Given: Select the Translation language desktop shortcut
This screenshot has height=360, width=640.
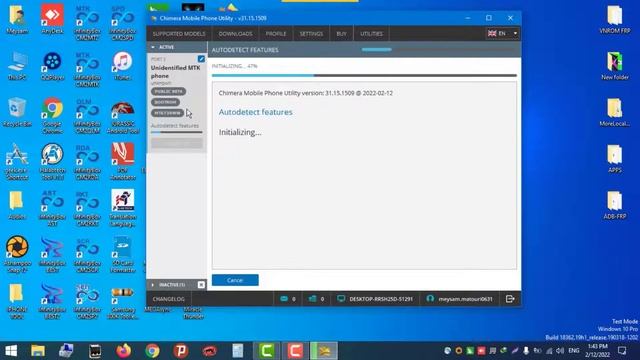Looking at the screenshot, I should (x=122, y=208).
